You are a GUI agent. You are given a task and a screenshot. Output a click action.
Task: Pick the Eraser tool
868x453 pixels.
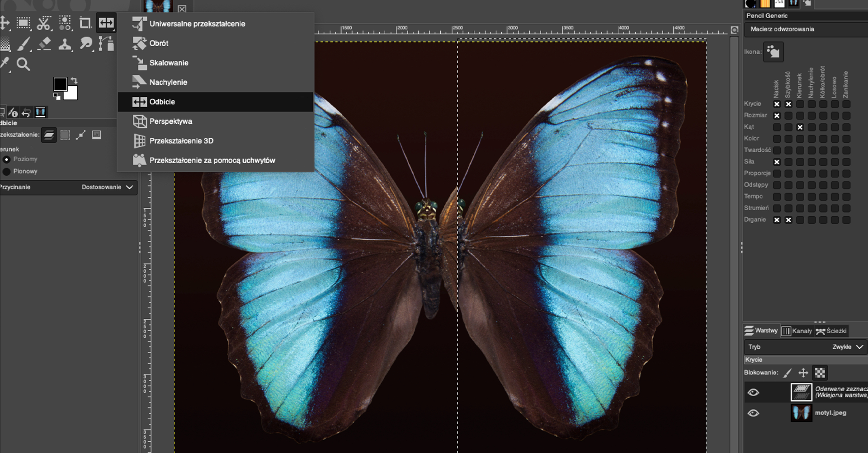[x=44, y=44]
